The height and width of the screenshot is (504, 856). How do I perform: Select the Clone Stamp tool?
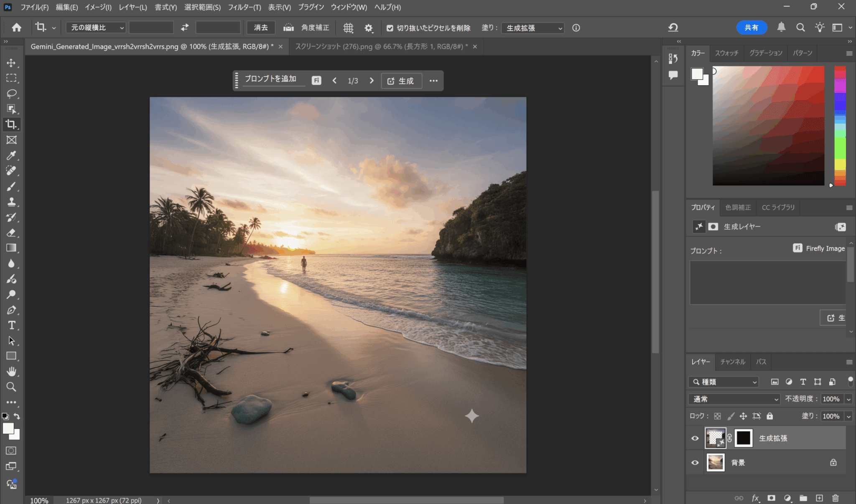click(x=11, y=202)
